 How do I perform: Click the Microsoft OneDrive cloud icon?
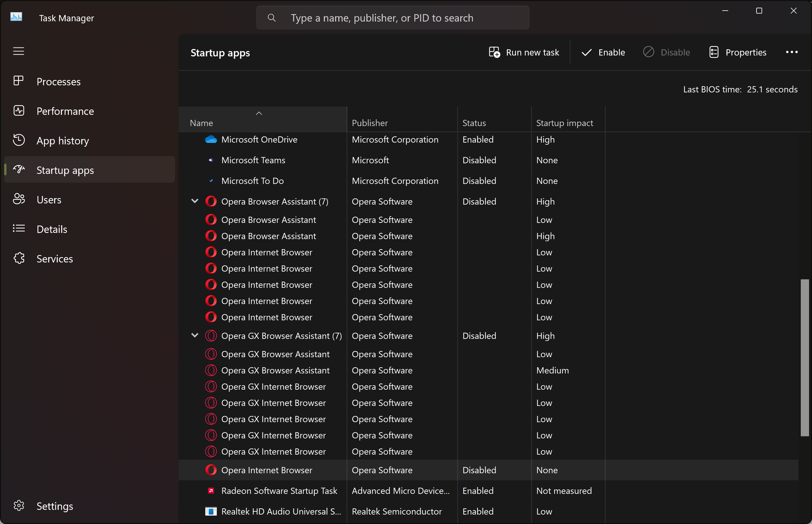pos(211,140)
